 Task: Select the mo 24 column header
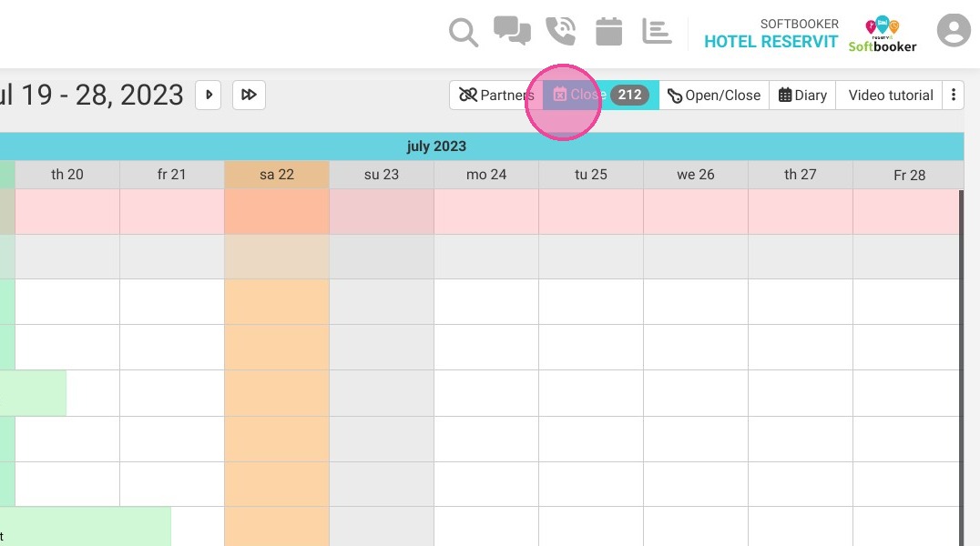pyautogui.click(x=486, y=175)
